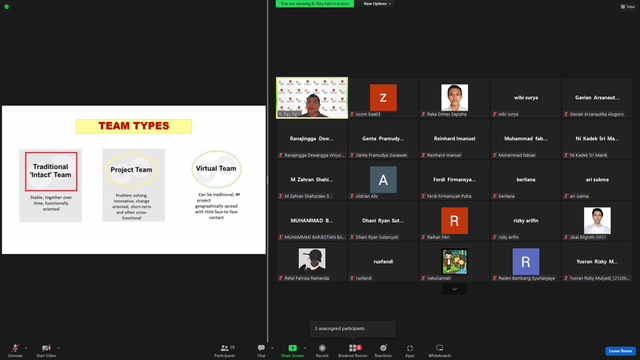Click the Unmute microphone icon
640x360 pixels.
(15, 348)
